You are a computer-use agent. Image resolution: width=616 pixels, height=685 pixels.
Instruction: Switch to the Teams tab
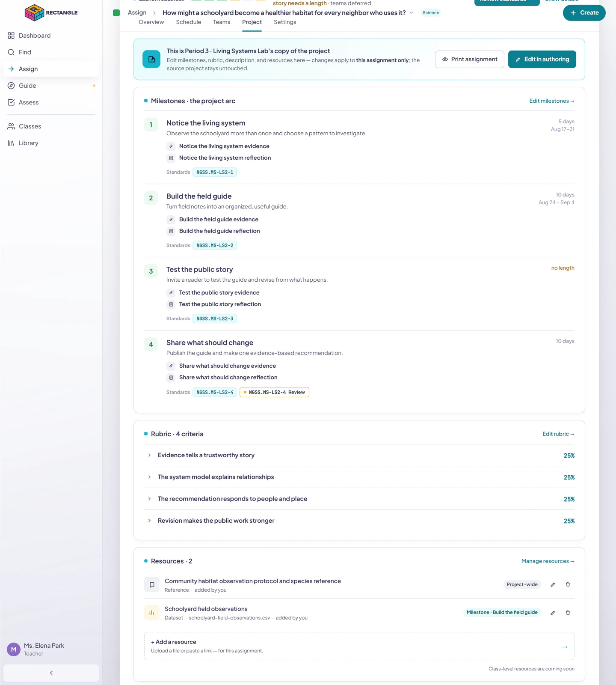[x=222, y=22]
